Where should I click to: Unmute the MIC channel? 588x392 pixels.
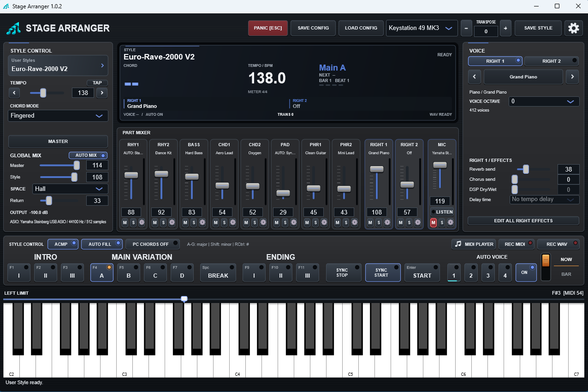point(434,223)
